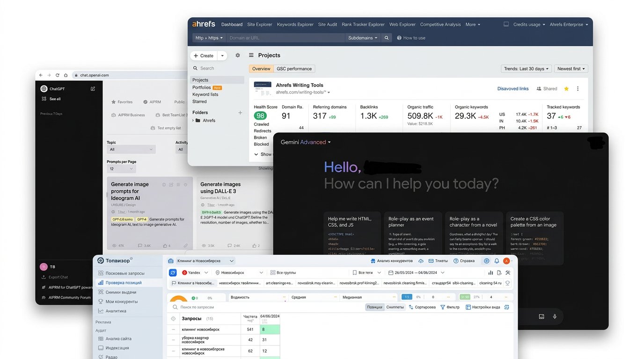Open the Topvisor chart view icon

(490, 273)
